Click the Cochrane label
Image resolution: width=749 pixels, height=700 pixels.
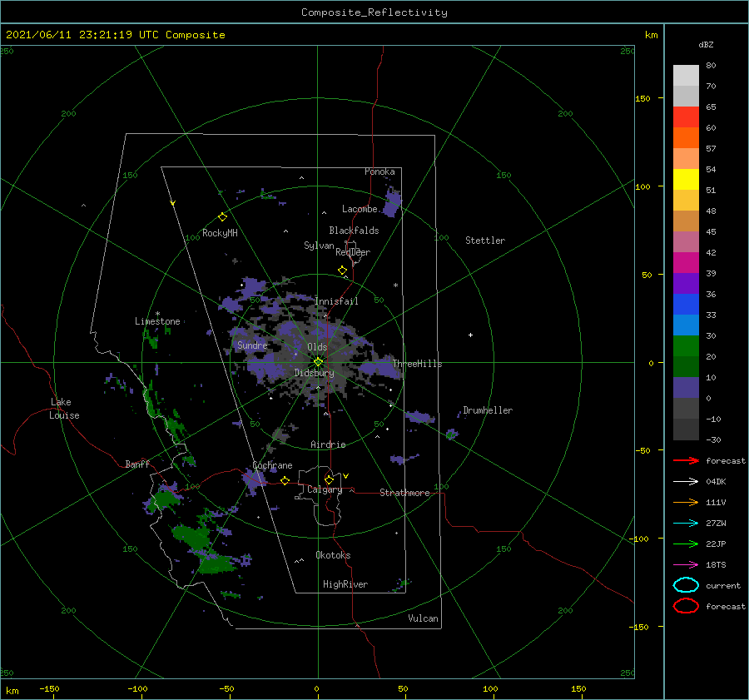(272, 465)
